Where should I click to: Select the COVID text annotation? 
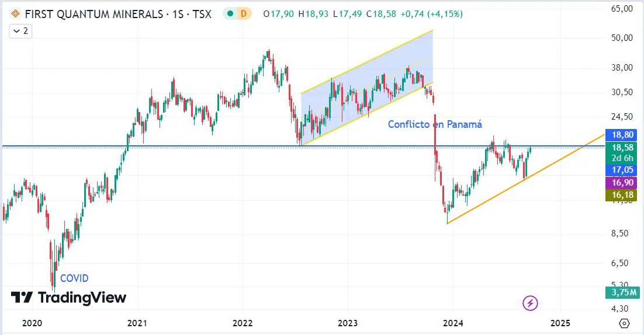[x=74, y=278]
